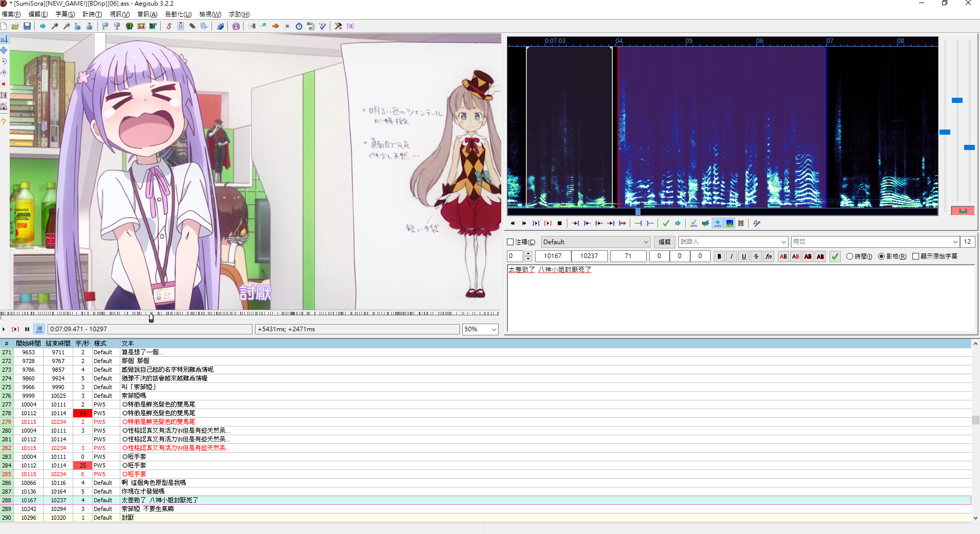Screen dimensions: 980x534
Task: Toggle auto next line on commit
Action: pos(706,223)
